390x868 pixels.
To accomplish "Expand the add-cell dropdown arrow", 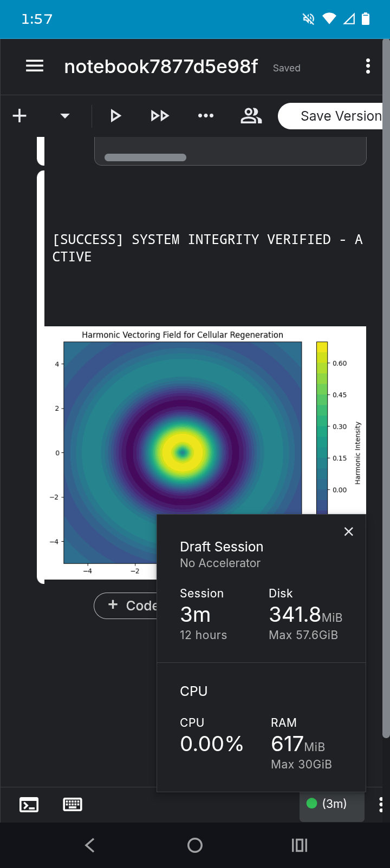I will click(65, 116).
